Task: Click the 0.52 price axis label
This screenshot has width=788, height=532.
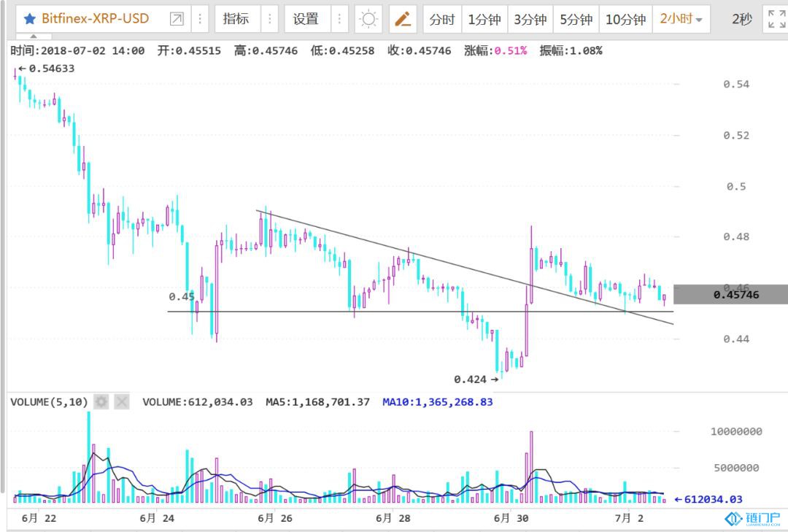Action: click(736, 135)
